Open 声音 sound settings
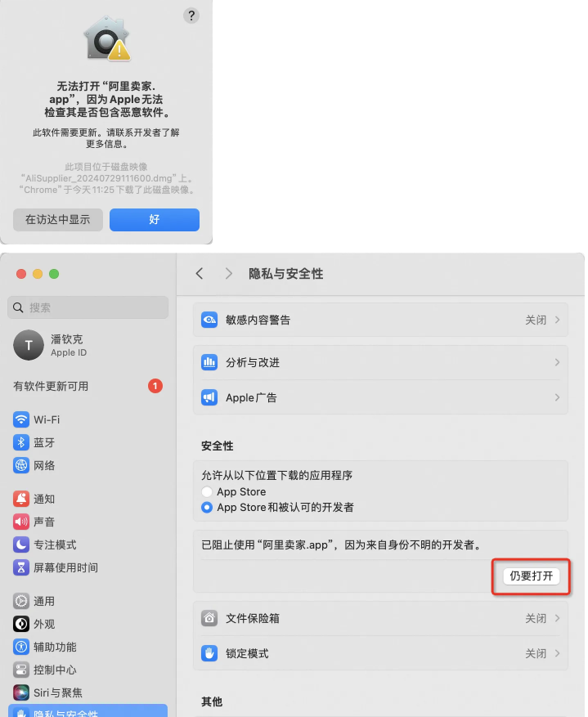This screenshot has height=717, width=588. pyautogui.click(x=34, y=522)
